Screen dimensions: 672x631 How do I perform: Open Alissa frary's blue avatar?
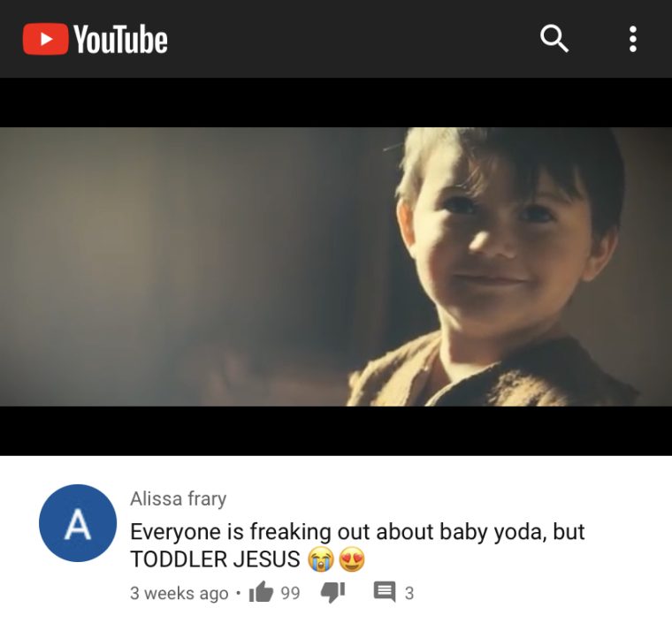78,523
